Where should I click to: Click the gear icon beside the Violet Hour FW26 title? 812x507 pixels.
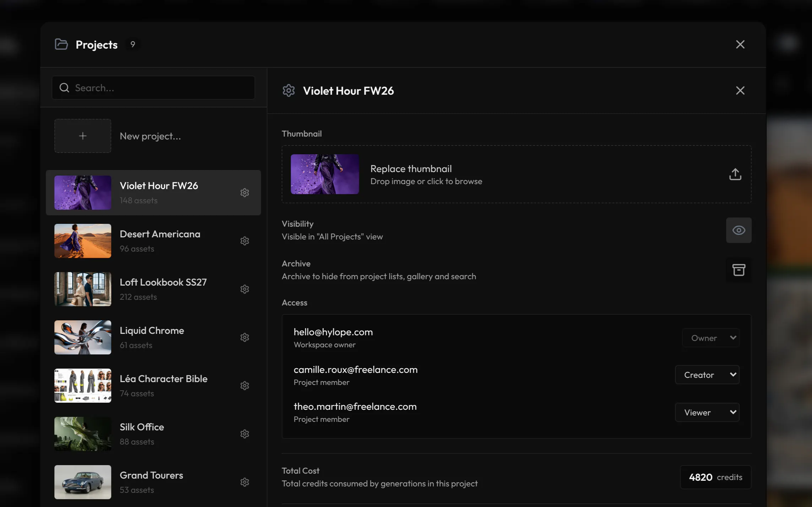coord(289,91)
